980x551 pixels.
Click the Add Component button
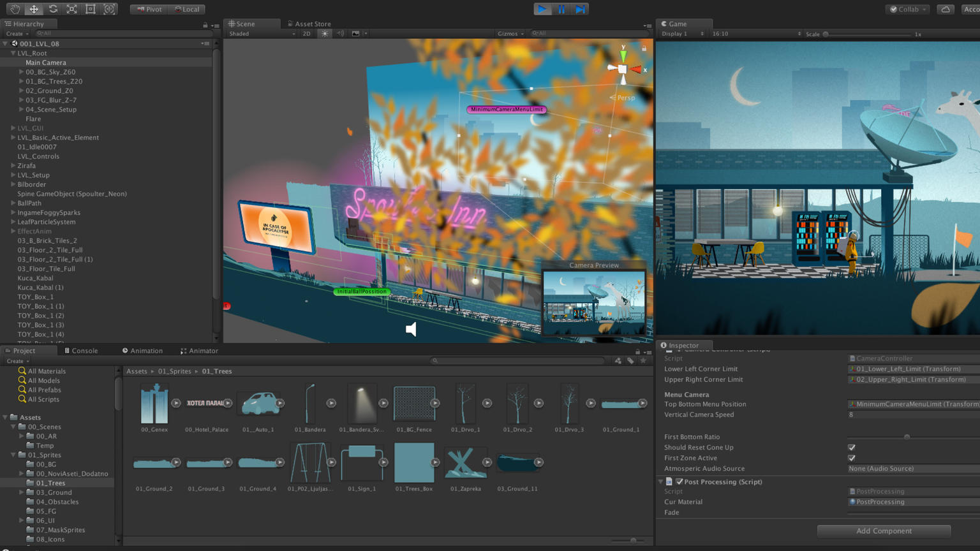point(884,531)
